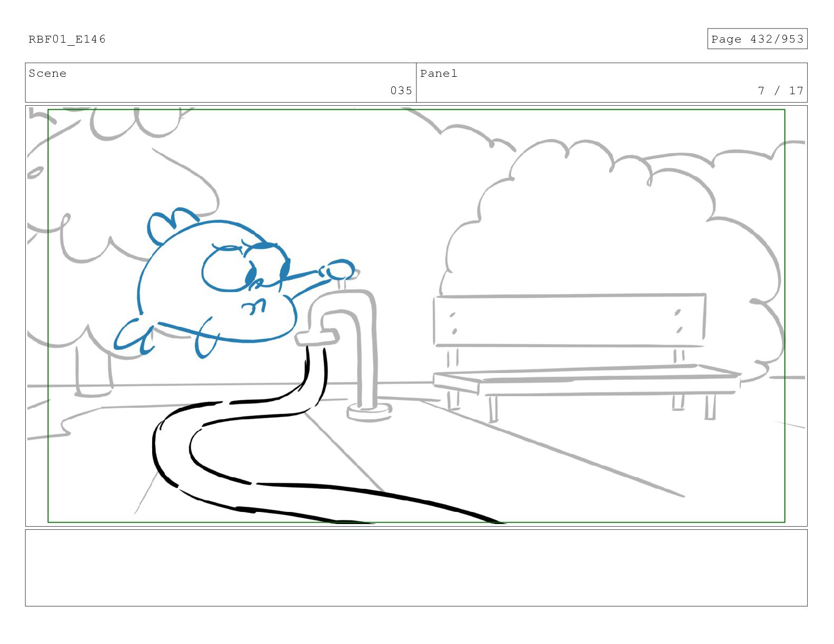Screen dimensions: 834x644
Task: Click the Scene label
Action: [x=47, y=73]
